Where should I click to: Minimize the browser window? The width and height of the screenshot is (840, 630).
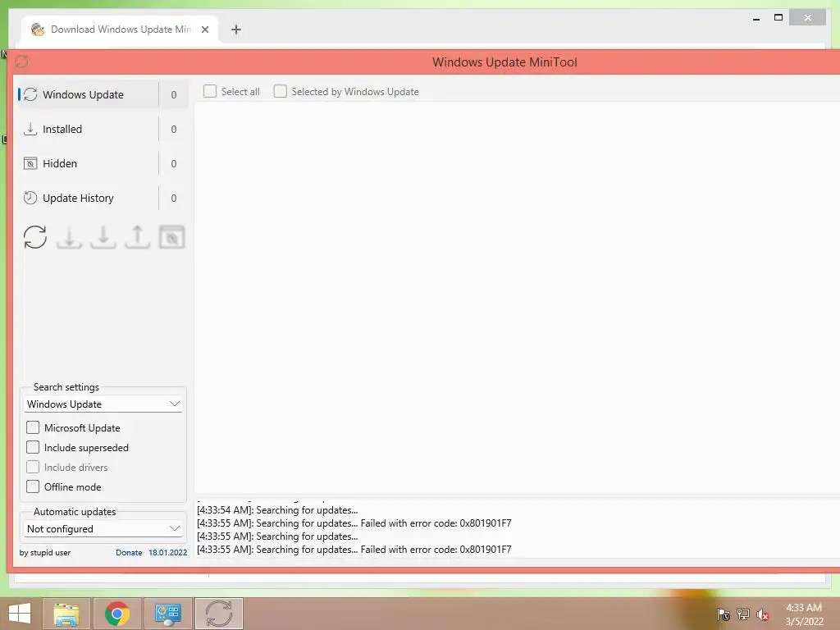click(x=756, y=18)
